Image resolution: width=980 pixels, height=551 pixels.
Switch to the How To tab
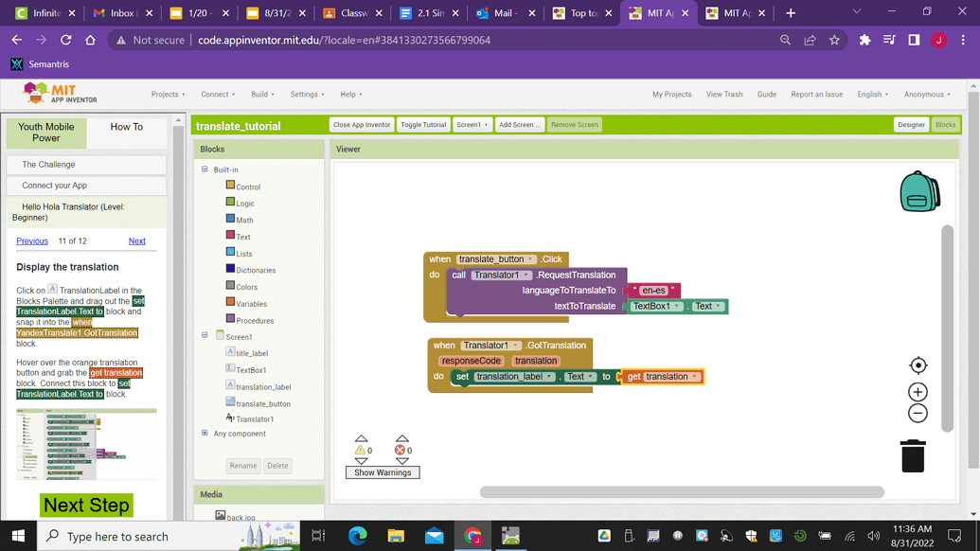pos(126,127)
